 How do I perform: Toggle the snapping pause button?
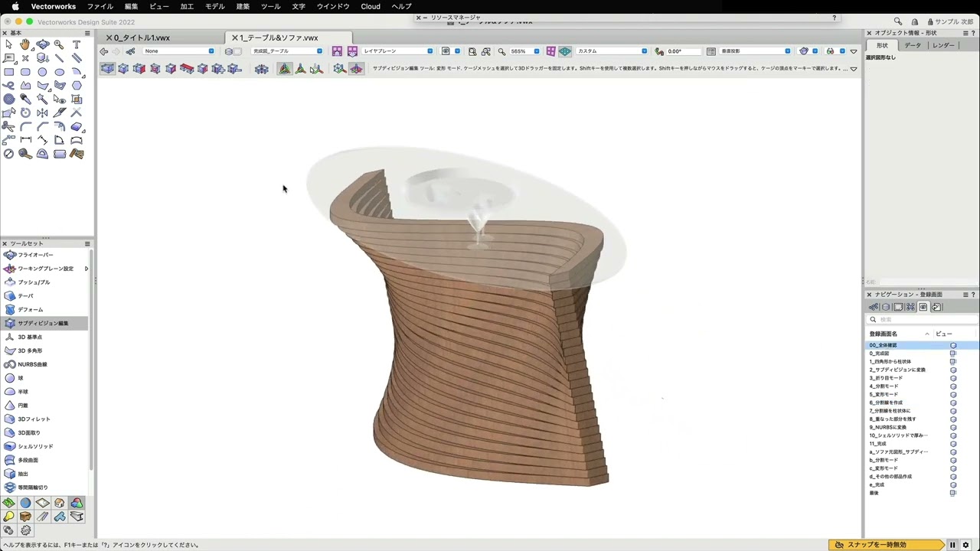952,545
